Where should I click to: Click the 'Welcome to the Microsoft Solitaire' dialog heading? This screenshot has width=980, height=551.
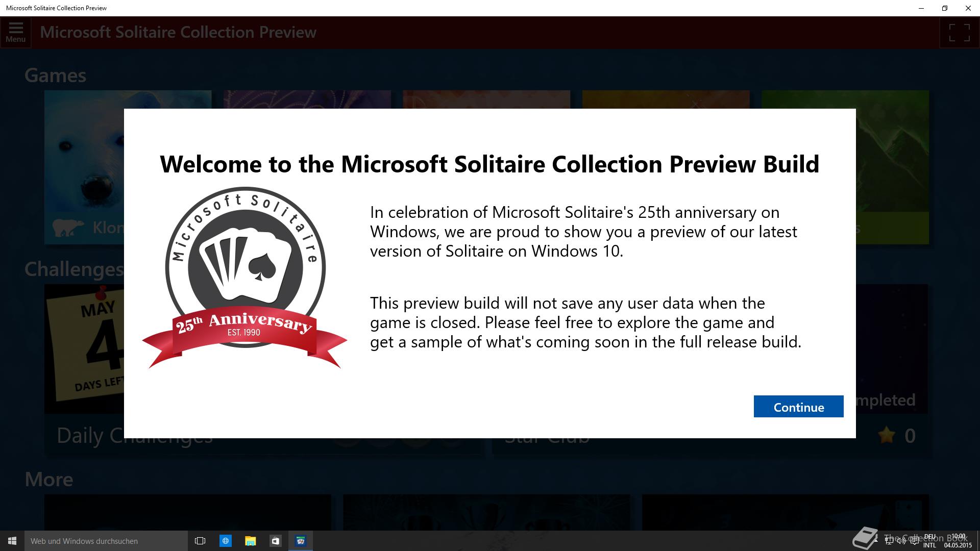coord(489,164)
